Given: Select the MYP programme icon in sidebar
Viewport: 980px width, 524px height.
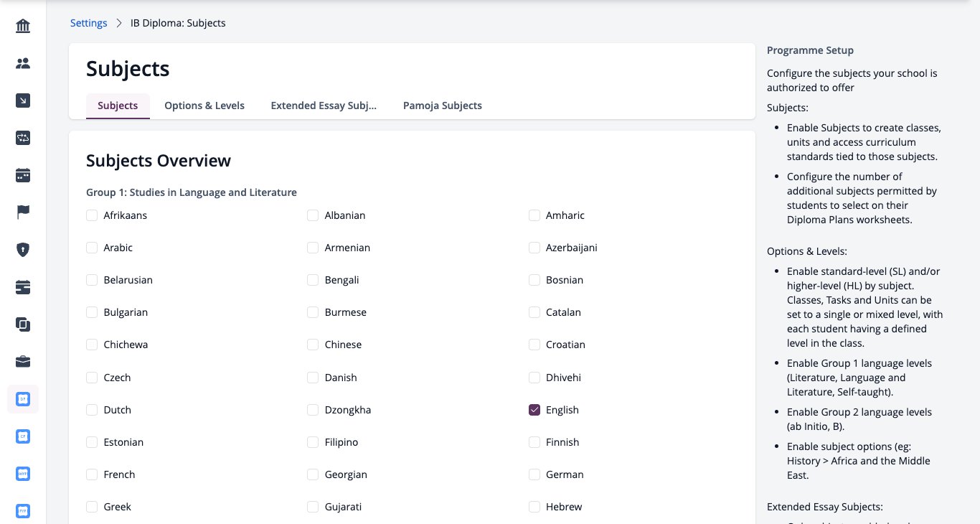Looking at the screenshot, I should [x=23, y=474].
